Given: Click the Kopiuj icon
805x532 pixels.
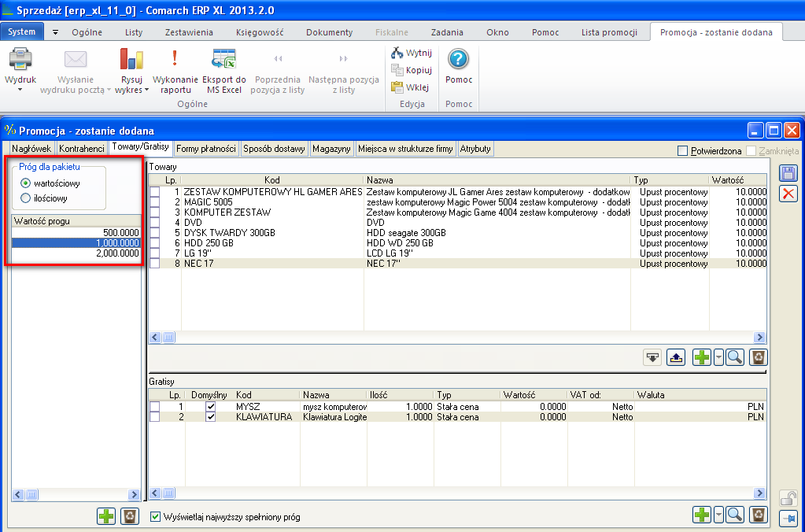Looking at the screenshot, I should click(x=397, y=70).
